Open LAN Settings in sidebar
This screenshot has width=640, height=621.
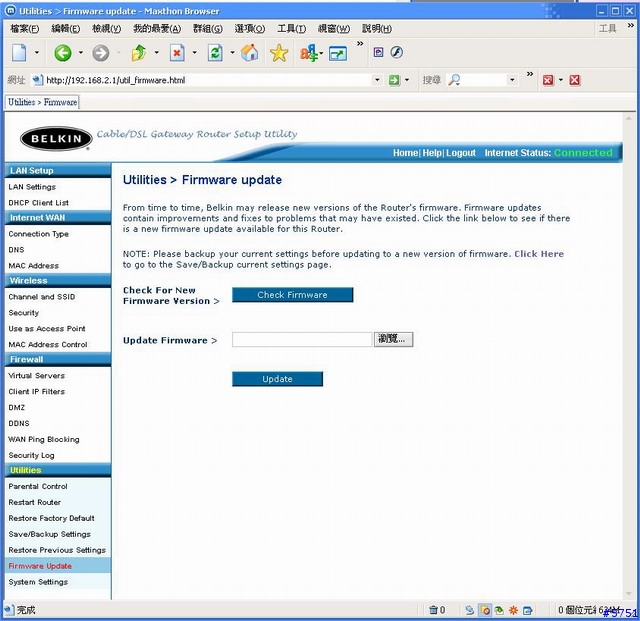pyautogui.click(x=32, y=187)
